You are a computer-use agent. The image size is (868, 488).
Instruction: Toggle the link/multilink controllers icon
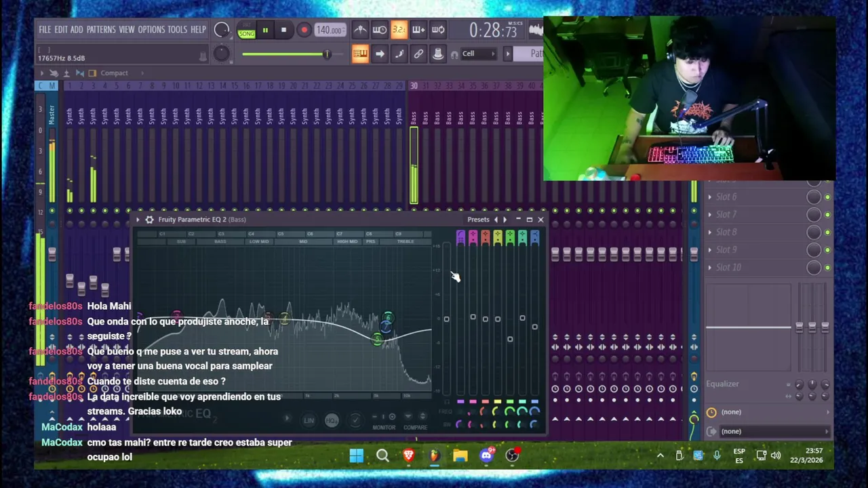pyautogui.click(x=418, y=54)
